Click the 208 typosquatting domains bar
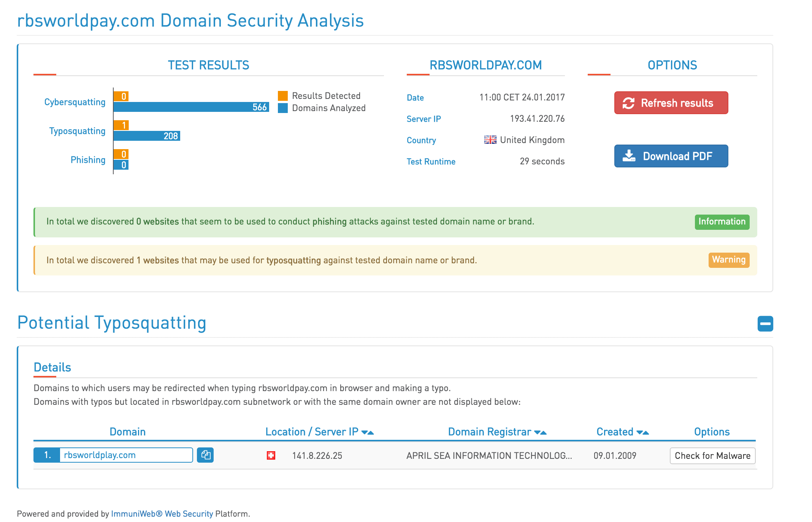 click(x=147, y=136)
